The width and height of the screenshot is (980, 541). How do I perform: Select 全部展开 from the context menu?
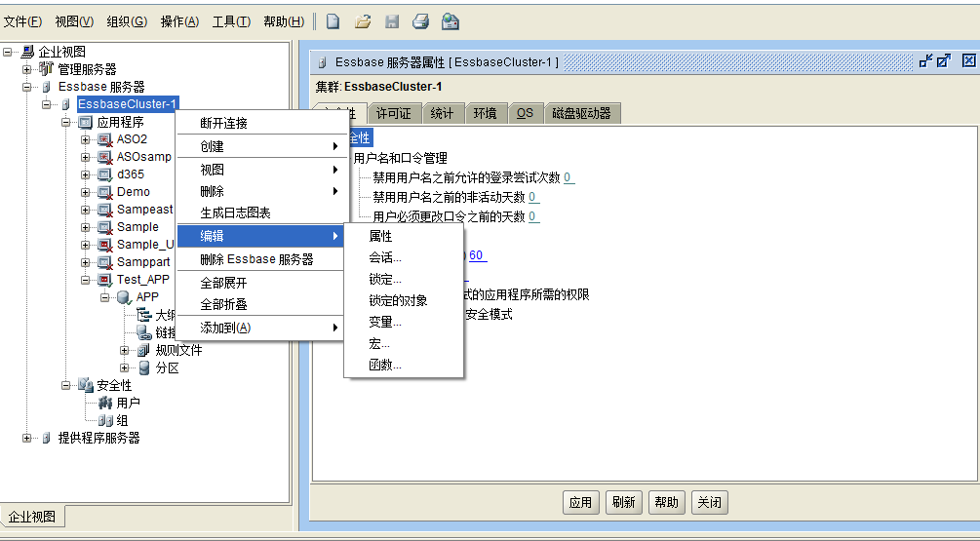click(x=261, y=283)
